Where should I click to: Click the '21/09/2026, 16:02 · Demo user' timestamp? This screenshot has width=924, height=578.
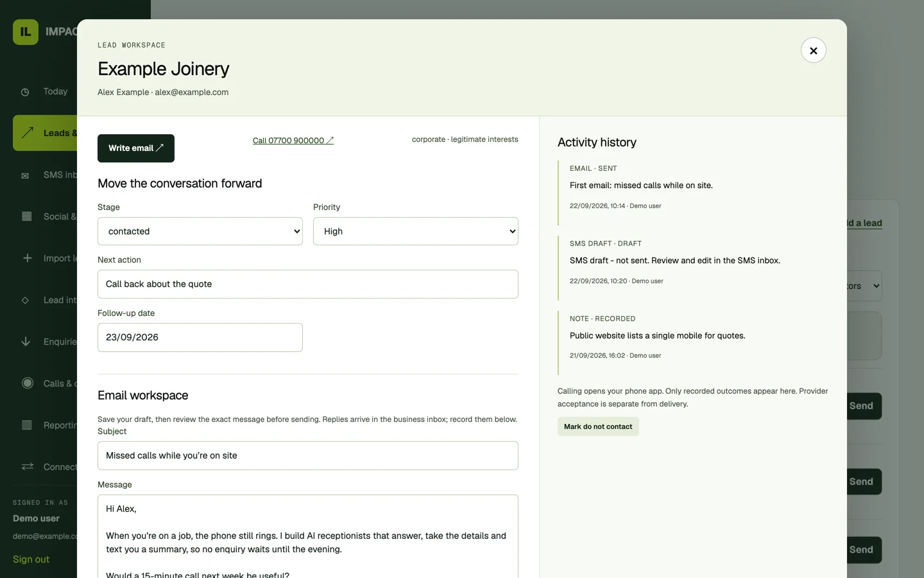(615, 356)
